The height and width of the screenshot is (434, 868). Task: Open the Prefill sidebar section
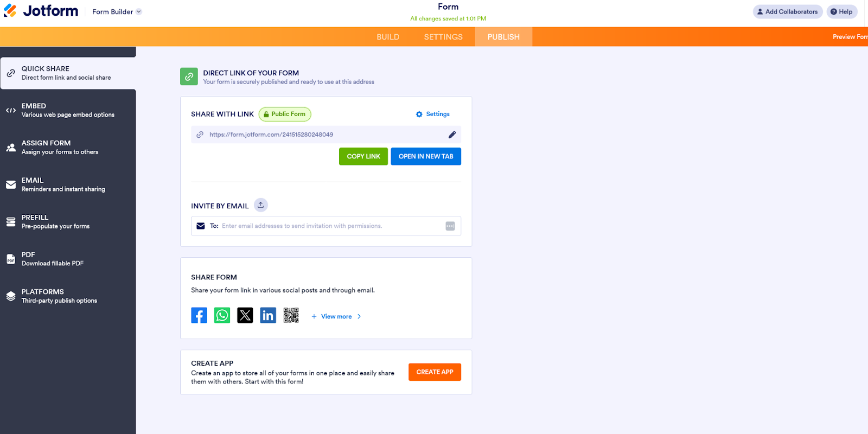point(68,222)
